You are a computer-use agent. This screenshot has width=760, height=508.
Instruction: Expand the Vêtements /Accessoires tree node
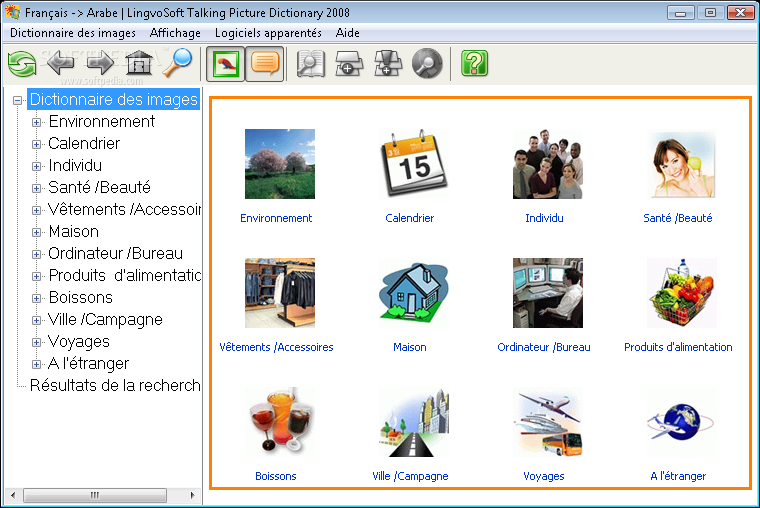[36, 210]
